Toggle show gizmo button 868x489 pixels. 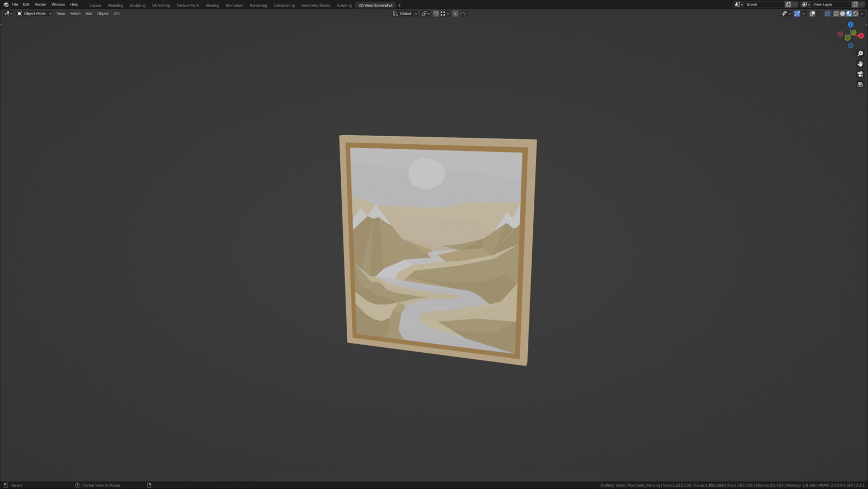(x=797, y=14)
